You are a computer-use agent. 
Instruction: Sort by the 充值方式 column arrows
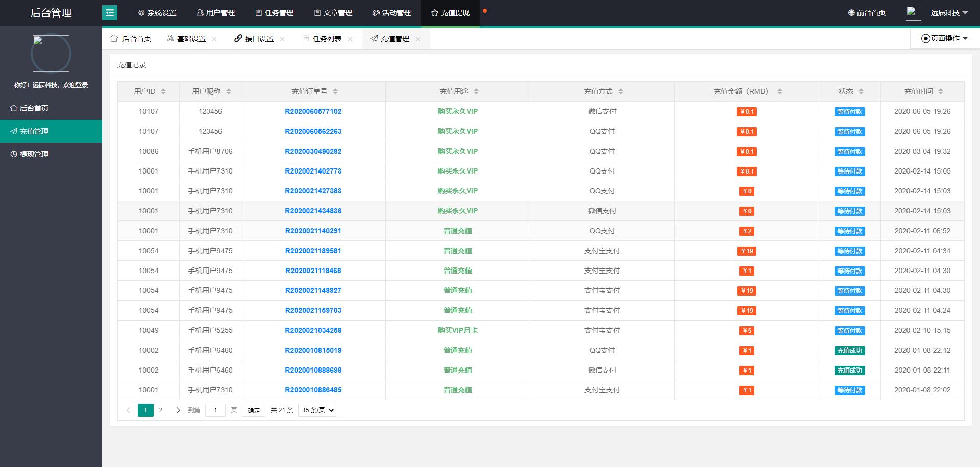pyautogui.click(x=621, y=91)
